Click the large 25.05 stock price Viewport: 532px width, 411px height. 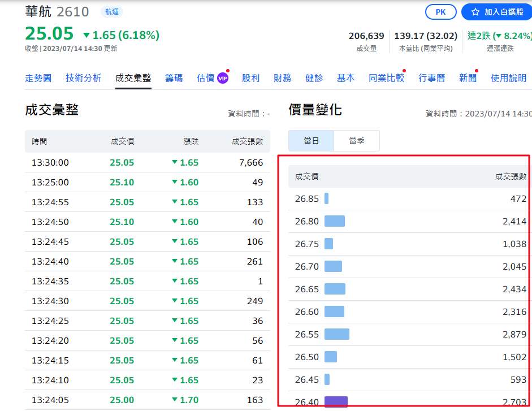49,33
